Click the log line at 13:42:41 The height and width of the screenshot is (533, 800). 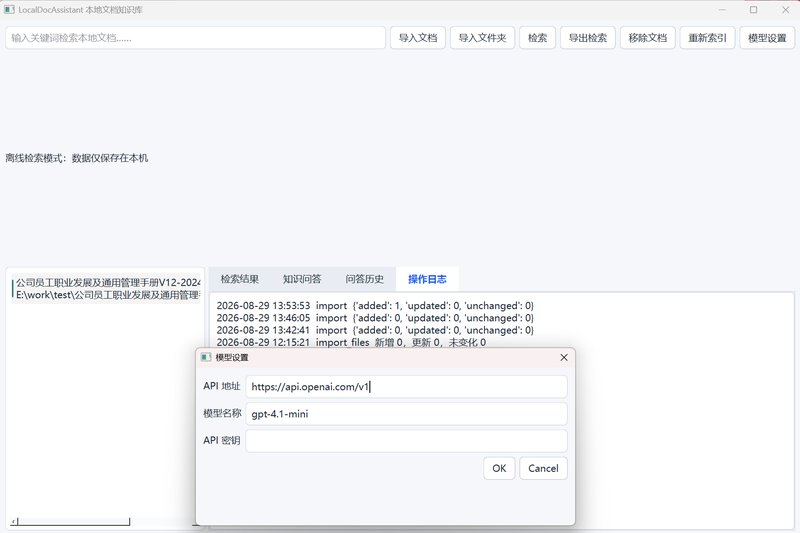(x=375, y=330)
